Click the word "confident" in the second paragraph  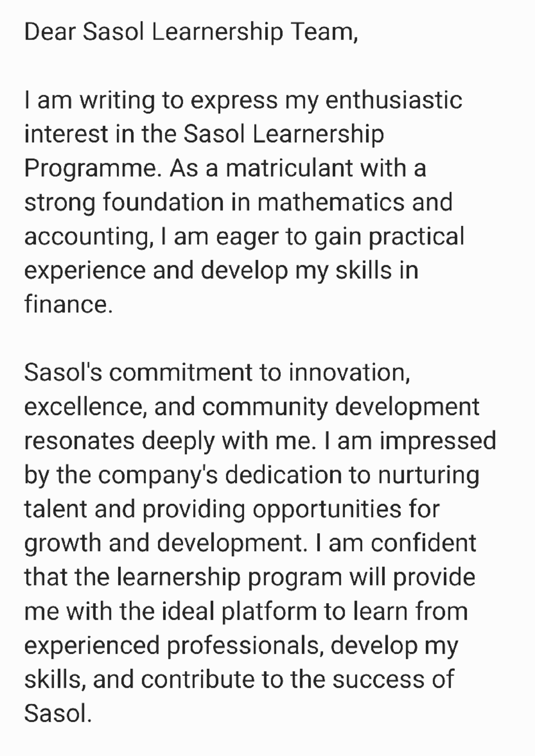coord(423,543)
